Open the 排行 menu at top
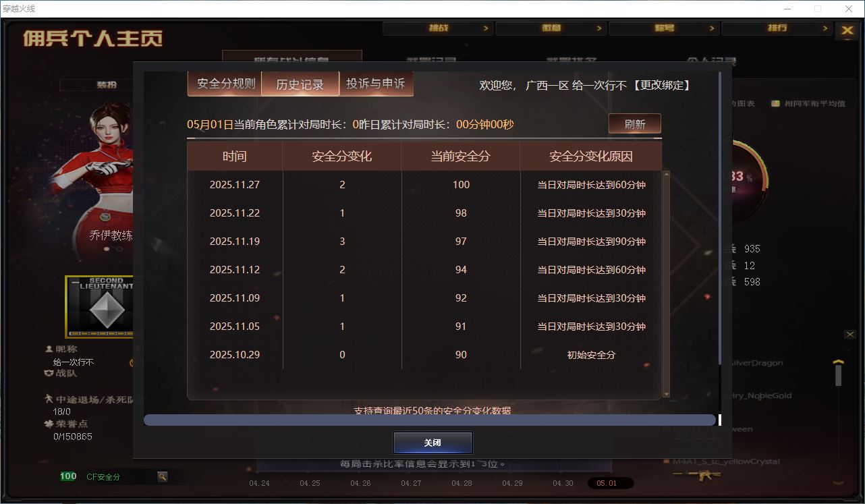Viewport: 865px width, 504px height. tap(777, 28)
